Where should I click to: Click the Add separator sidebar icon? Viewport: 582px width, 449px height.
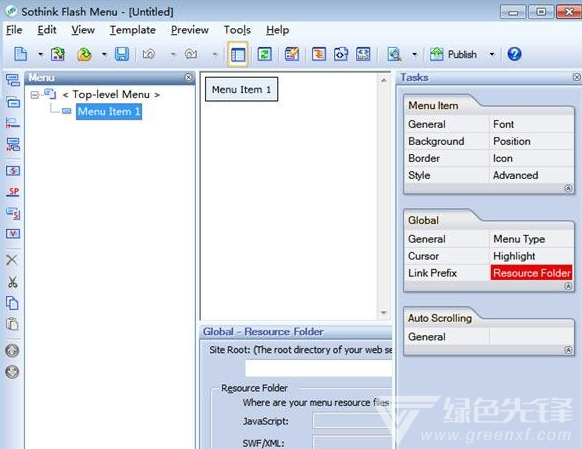coord(13,123)
